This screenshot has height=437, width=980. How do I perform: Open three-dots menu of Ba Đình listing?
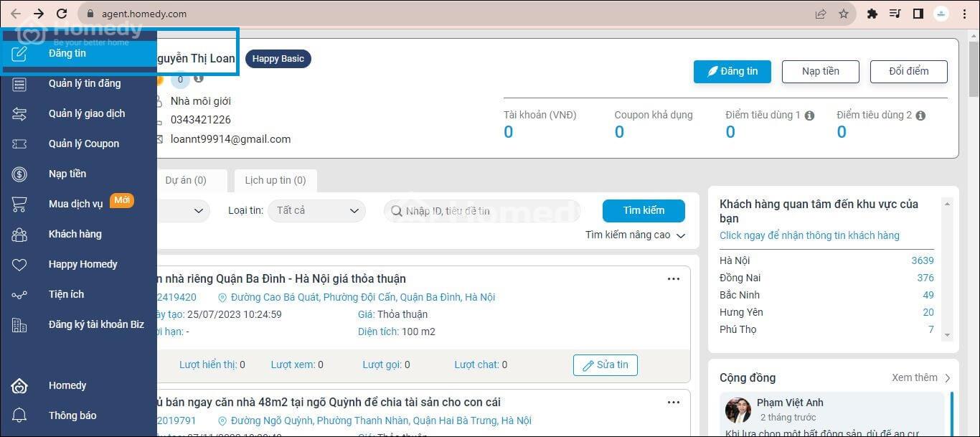673,279
